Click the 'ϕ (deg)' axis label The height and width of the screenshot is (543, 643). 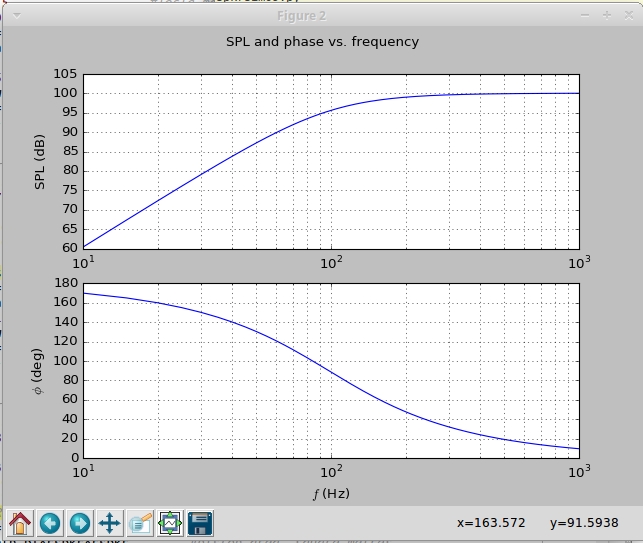38,372
